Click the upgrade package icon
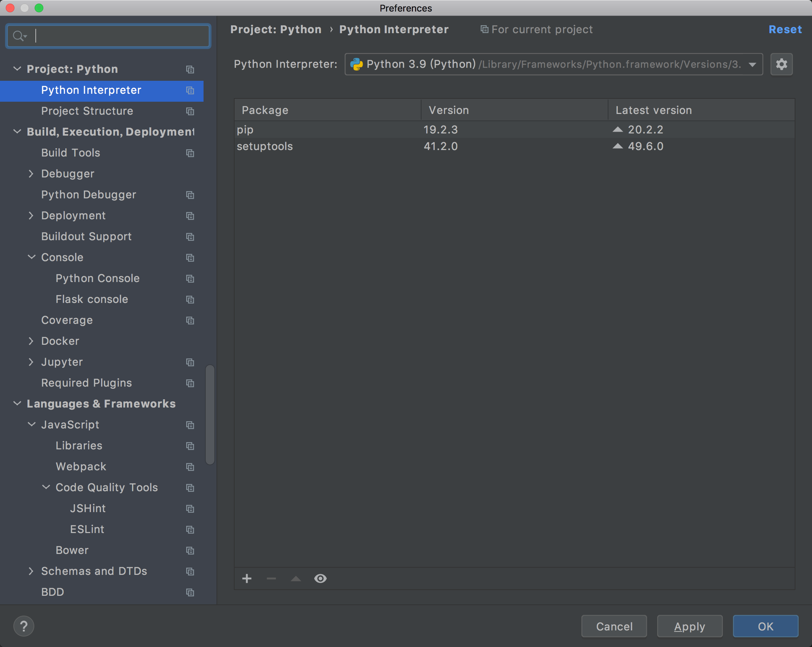812x647 pixels. 296,578
